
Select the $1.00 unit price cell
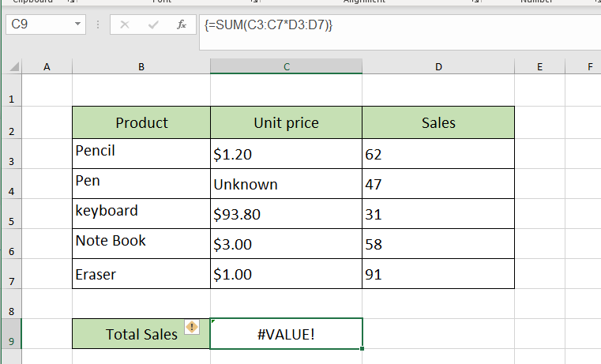point(287,273)
